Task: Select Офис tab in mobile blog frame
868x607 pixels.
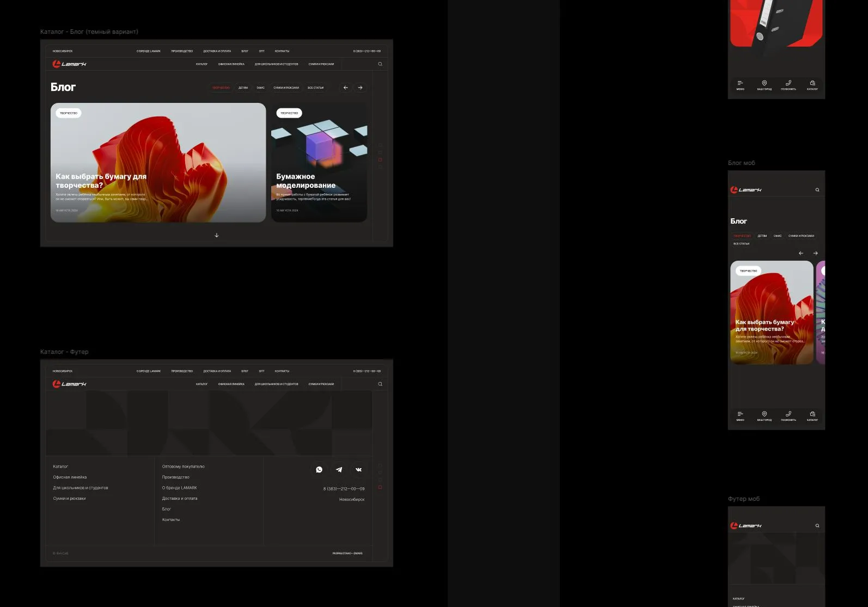Action: [x=778, y=236]
